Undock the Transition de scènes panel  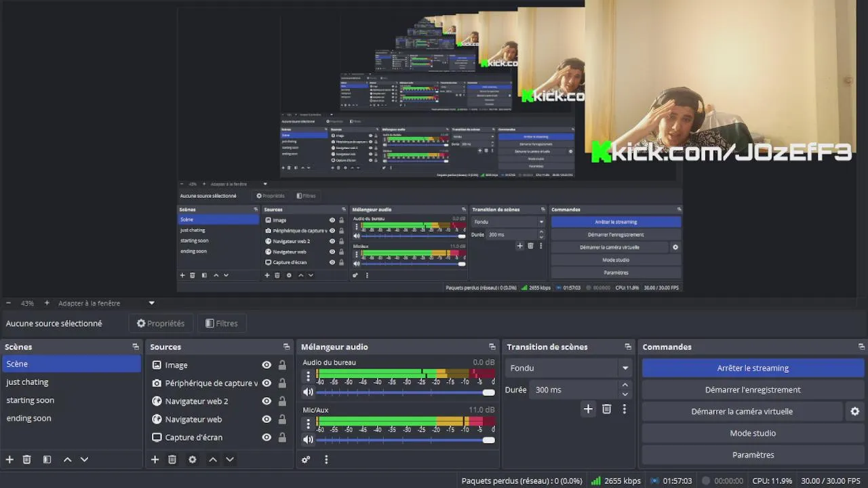(628, 347)
